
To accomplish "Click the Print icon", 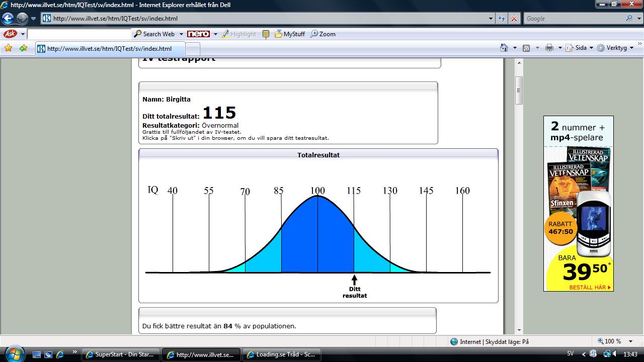I will pyautogui.click(x=549, y=48).
